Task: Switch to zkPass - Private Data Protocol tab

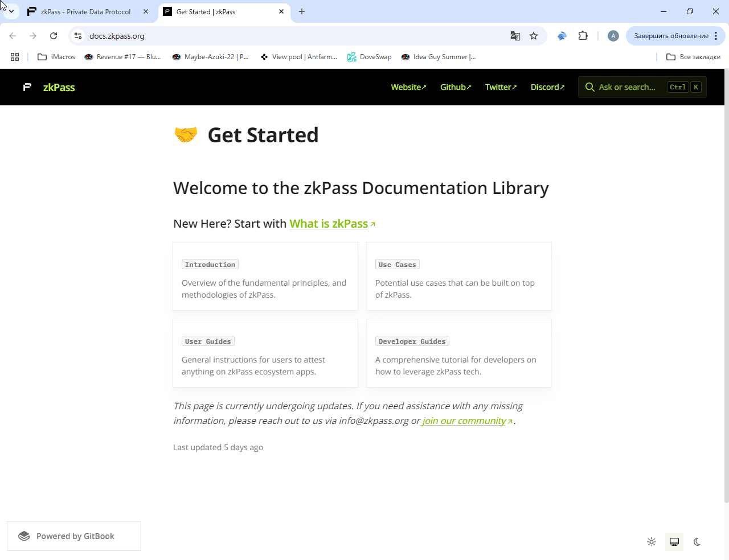Action: (x=85, y=11)
